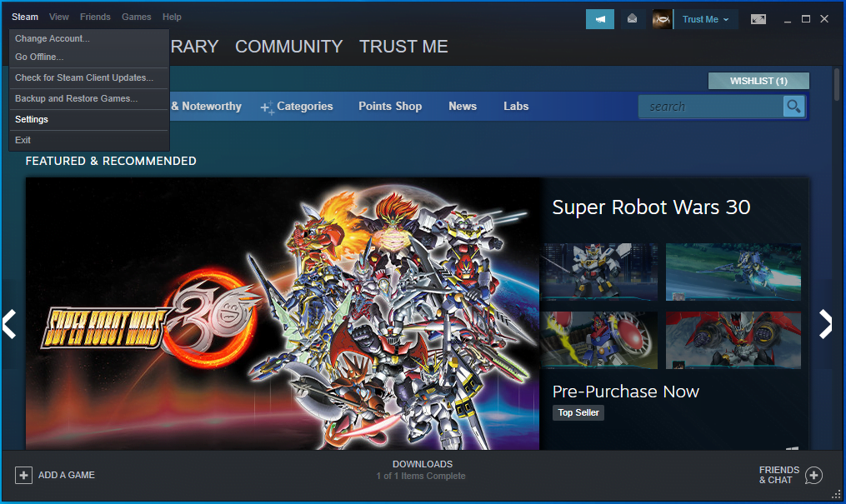Go to next featured carousel item
This screenshot has width=846, height=504.
point(825,324)
